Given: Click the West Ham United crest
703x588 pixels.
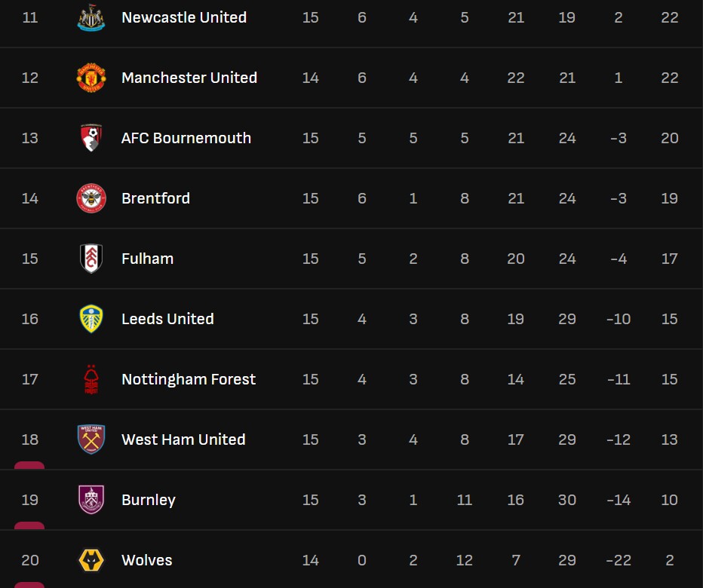Looking at the screenshot, I should (x=91, y=439).
